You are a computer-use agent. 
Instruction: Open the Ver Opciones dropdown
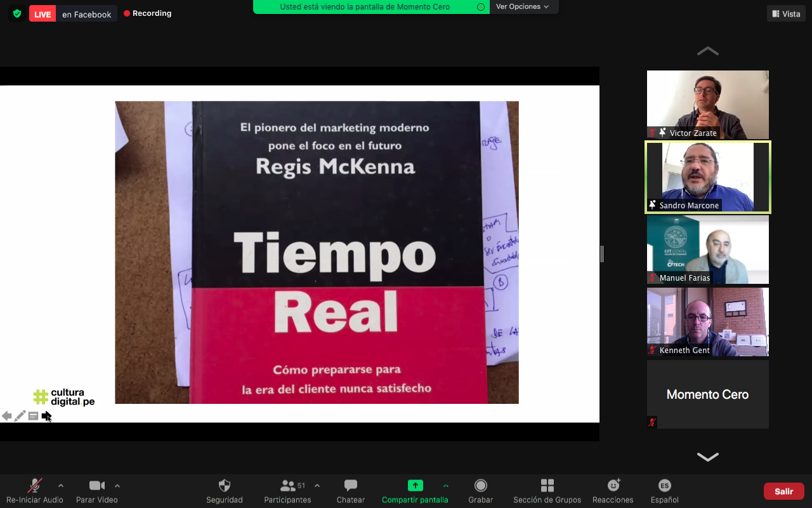coord(522,7)
